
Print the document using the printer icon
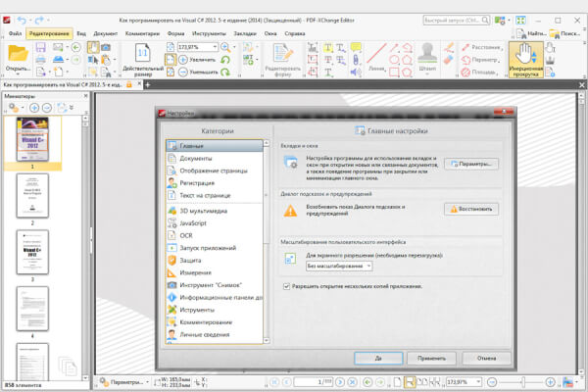pyautogui.click(x=40, y=59)
